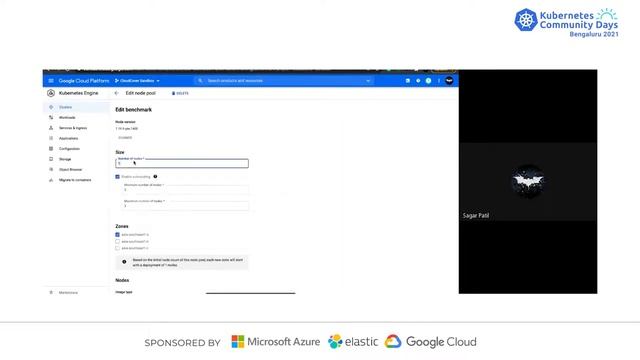Open the Google Cloud navigation hamburger menu
The height and width of the screenshot is (360, 640).
coord(51,81)
